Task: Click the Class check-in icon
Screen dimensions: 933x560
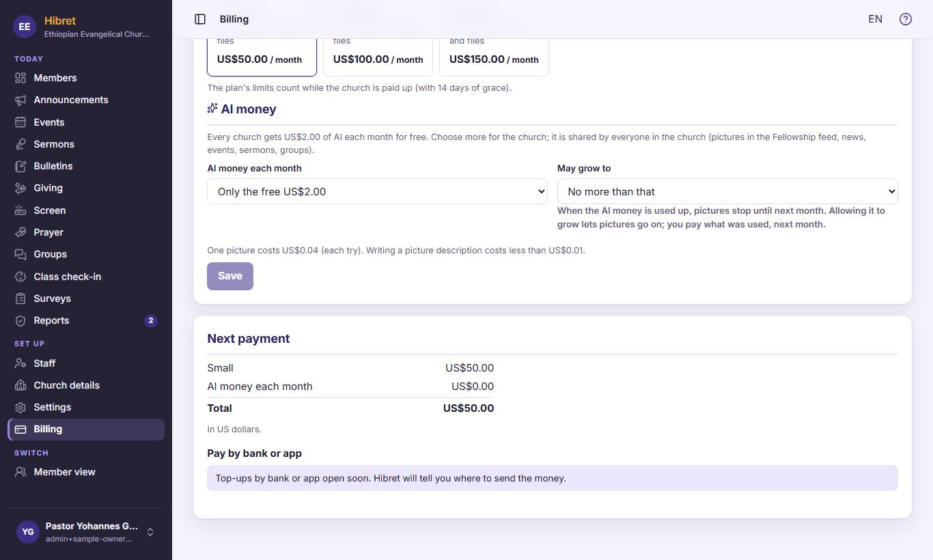Action: (x=20, y=277)
